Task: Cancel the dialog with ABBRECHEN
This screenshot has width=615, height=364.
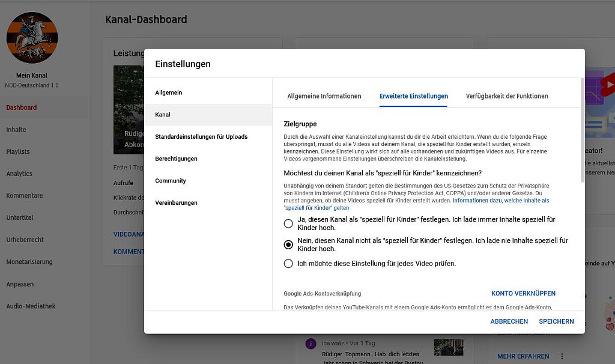Action: click(509, 322)
